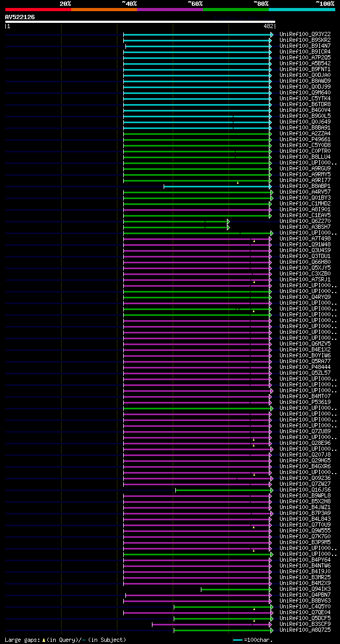The height and width of the screenshot is (644, 340).
Task: Select the UniRef100_B0YIW6 entry
Action: coord(305,355)
